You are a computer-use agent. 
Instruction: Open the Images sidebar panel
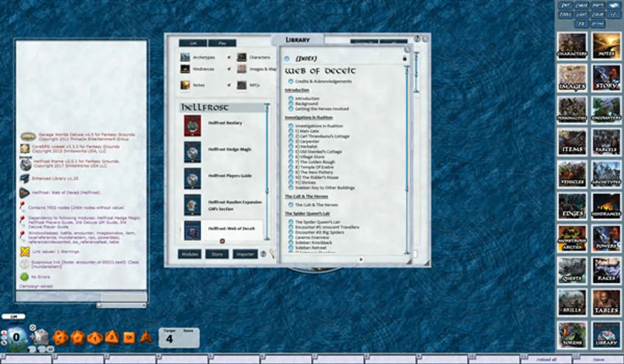pyautogui.click(x=572, y=78)
